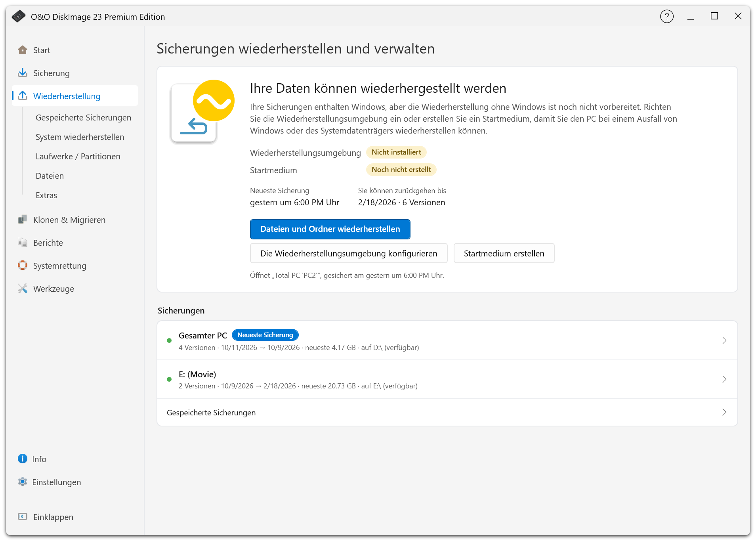Click gestern um 6:00 PM Uhr text
The image size is (756, 541).
(294, 203)
